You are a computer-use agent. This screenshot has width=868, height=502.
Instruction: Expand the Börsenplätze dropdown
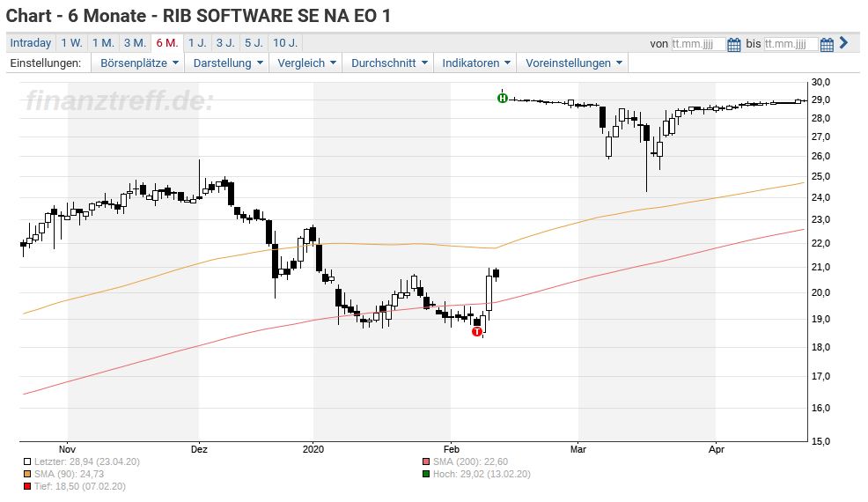[x=138, y=63]
